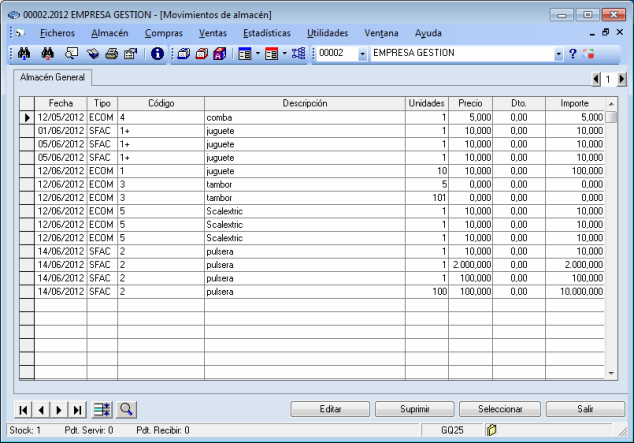Click the magnifier search button below table
The image size is (634, 443).
tap(127, 409)
